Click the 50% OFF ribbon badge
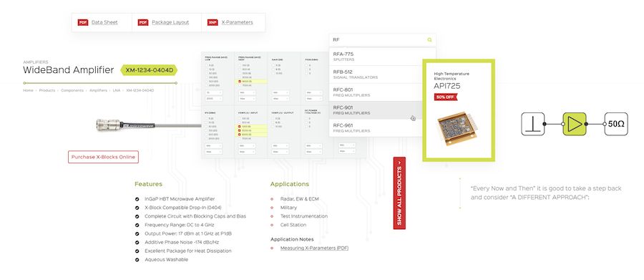Screen dimensions: 644x280 [446, 97]
